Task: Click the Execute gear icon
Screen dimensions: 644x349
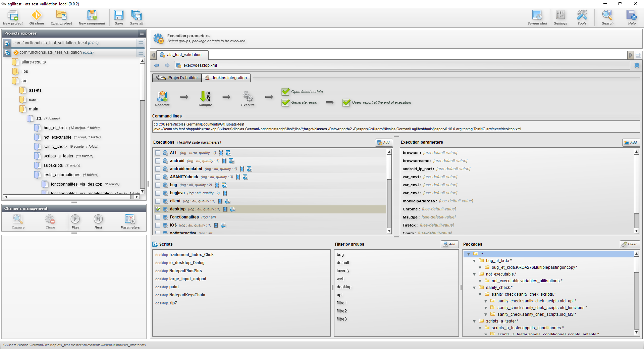Action: click(x=248, y=97)
